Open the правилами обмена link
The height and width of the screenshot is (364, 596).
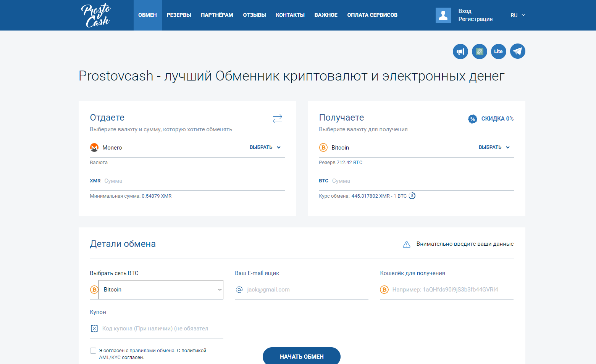[x=152, y=351]
